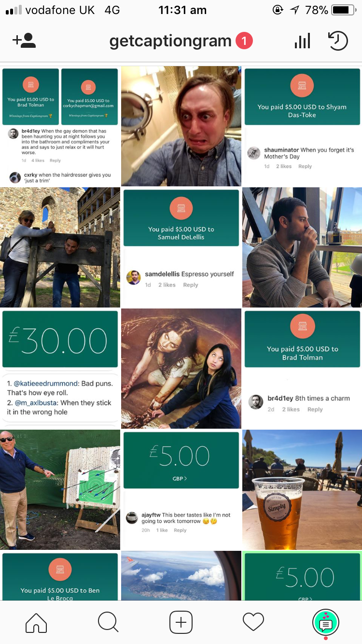
Task: Tap the getcaptiongram username title
Action: 170,41
